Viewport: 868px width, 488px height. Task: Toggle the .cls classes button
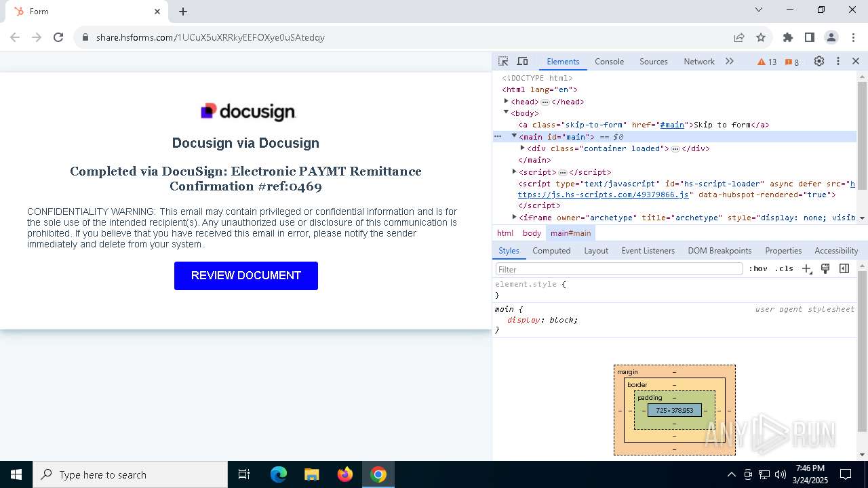click(784, 269)
